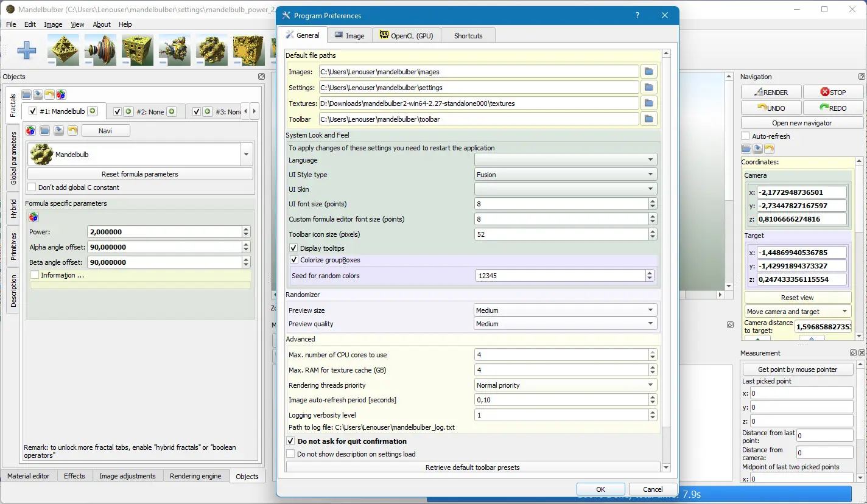Viewport: 867px width, 504px height.
Task: Load the Sierpinski pyramid toolbar preset
Action: 63,50
